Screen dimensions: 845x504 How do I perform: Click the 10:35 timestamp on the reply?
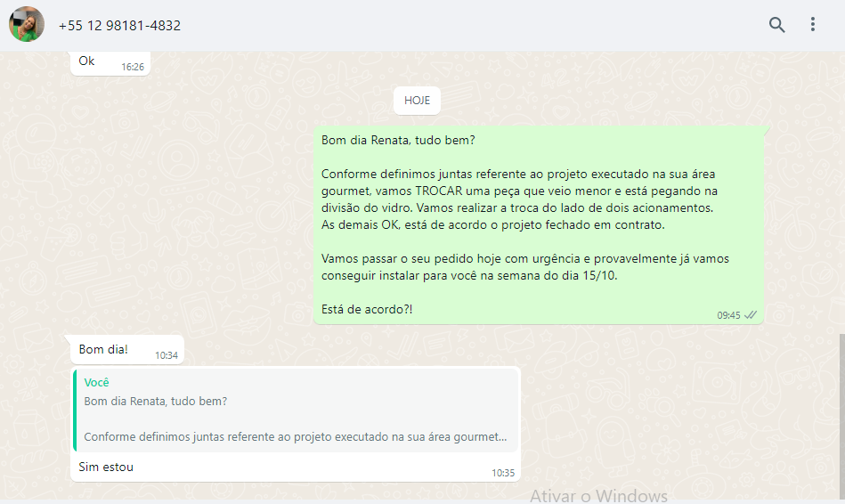(503, 473)
